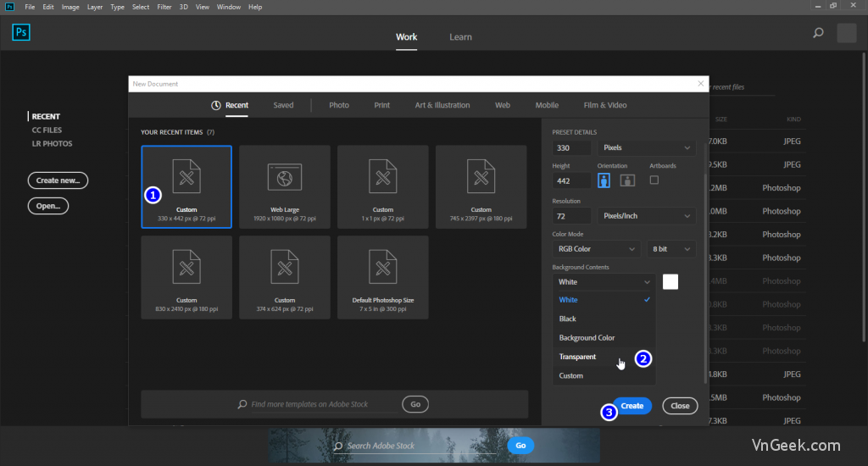Open the Learn tab

click(x=460, y=37)
